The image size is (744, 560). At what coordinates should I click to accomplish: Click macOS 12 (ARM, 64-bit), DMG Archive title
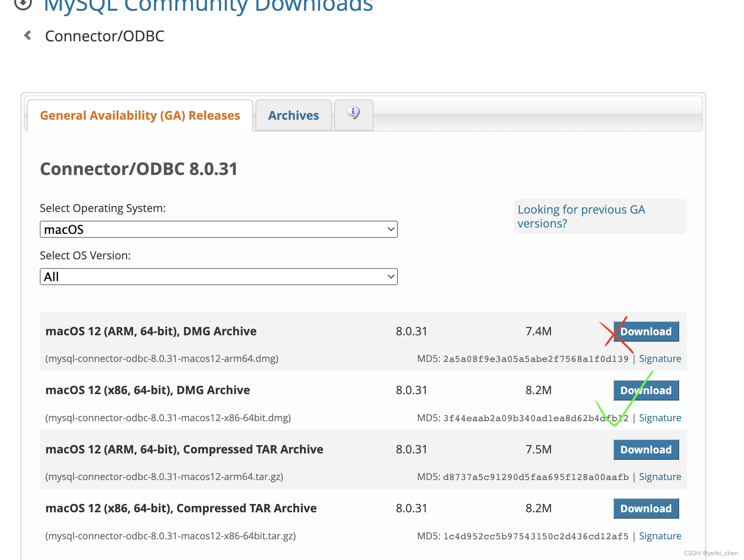coord(151,331)
